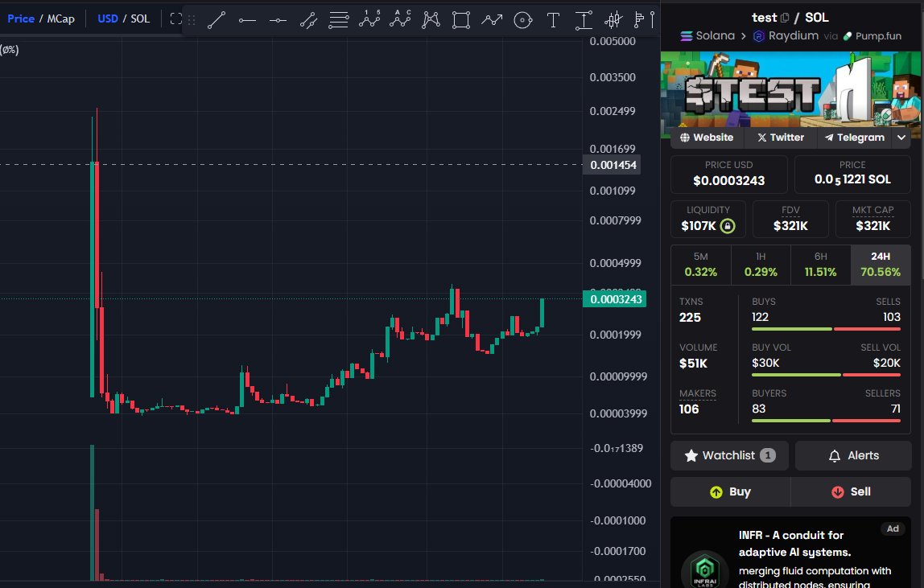Click the Pump.fun source link
924x588 pixels.
click(x=872, y=36)
